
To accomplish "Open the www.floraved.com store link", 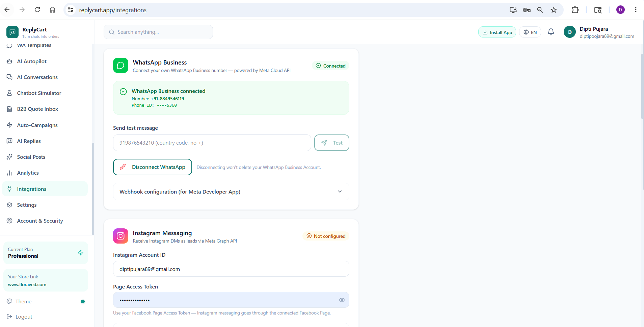I will (27, 284).
